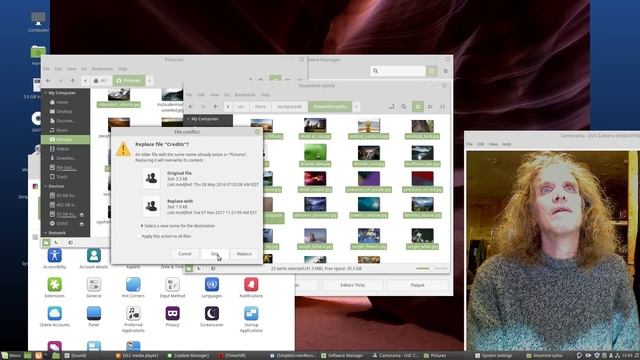Screen dimensions: 640x360
Task: Open Preferred Applications settings
Action: coord(133,319)
